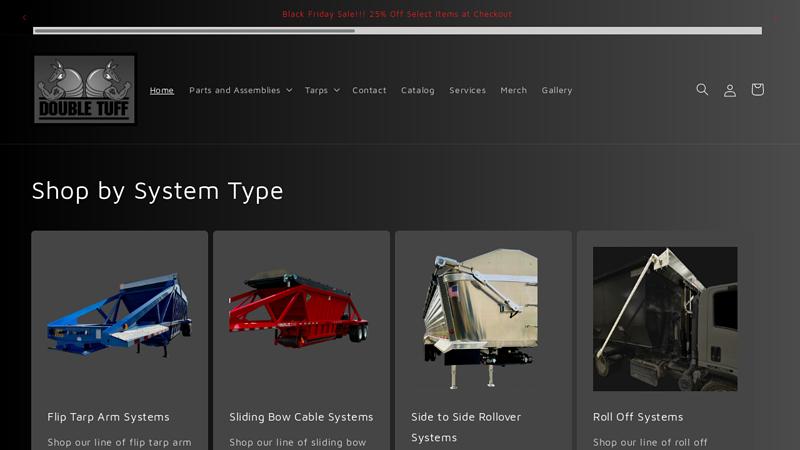Click the horizontal scrollbar under announcement

tap(397, 31)
